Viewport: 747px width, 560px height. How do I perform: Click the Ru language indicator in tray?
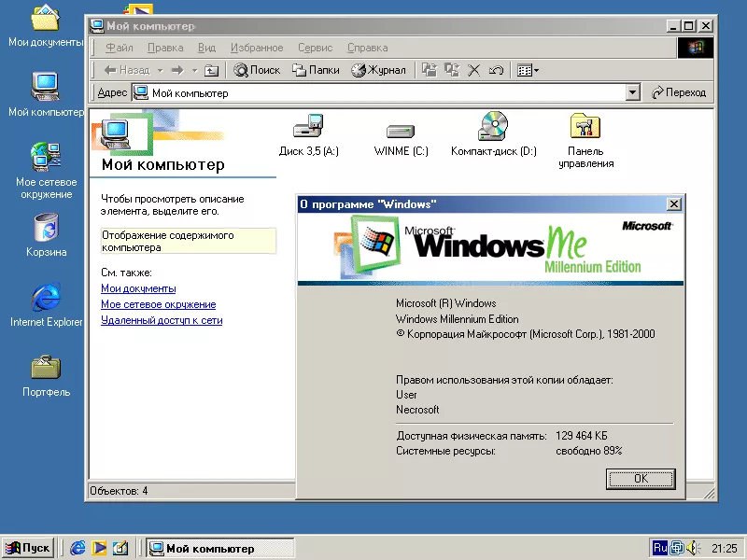(x=660, y=548)
